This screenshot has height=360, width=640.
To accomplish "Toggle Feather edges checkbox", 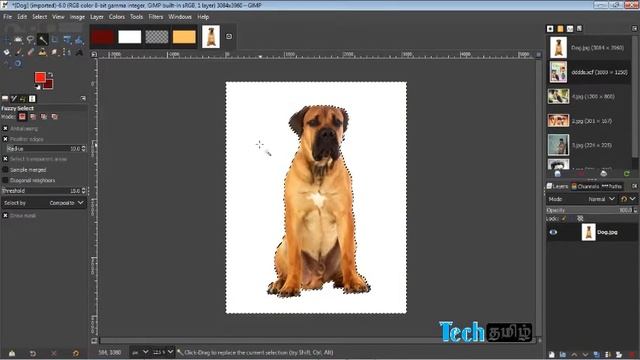I will tap(5, 139).
